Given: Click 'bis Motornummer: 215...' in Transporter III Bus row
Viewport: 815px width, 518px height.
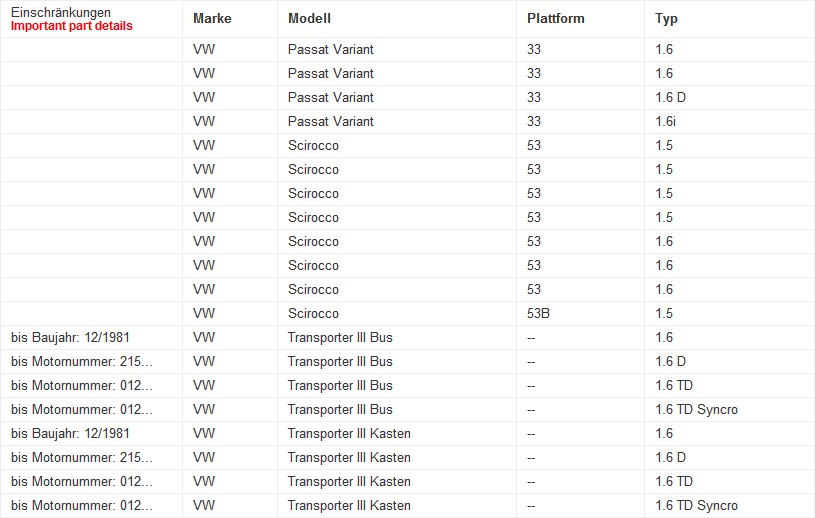Looking at the screenshot, I should (81, 361).
